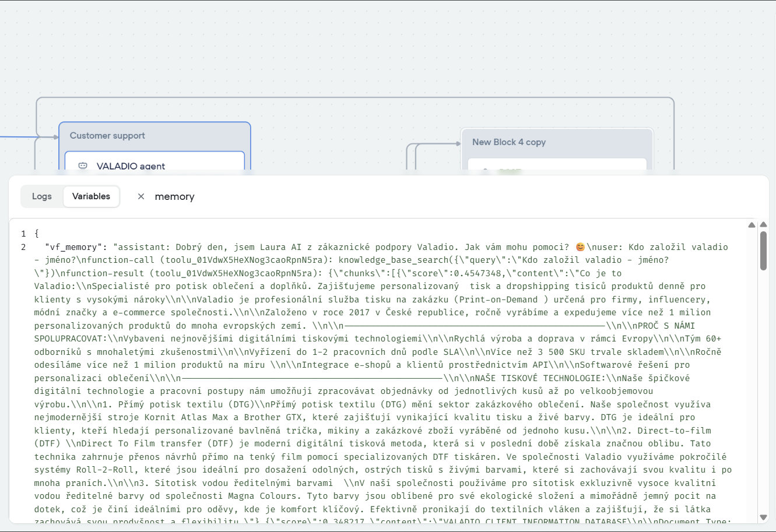This screenshot has height=532, width=776.
Task: Switch to the Logs tab
Action: (x=42, y=196)
